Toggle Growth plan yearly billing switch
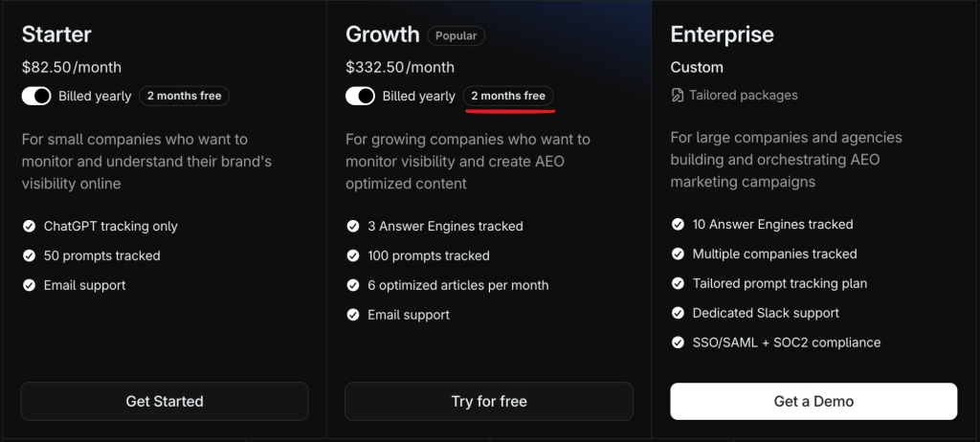980x442 pixels. 360,96
